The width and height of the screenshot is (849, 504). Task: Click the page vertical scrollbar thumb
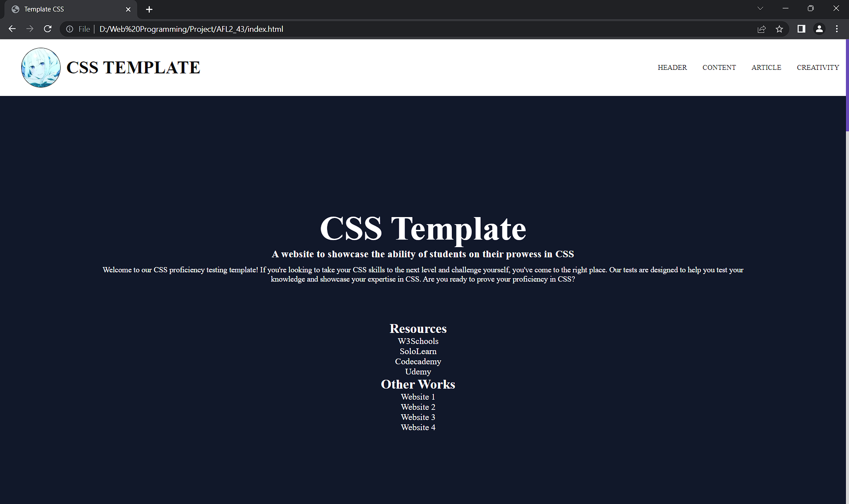click(847, 85)
